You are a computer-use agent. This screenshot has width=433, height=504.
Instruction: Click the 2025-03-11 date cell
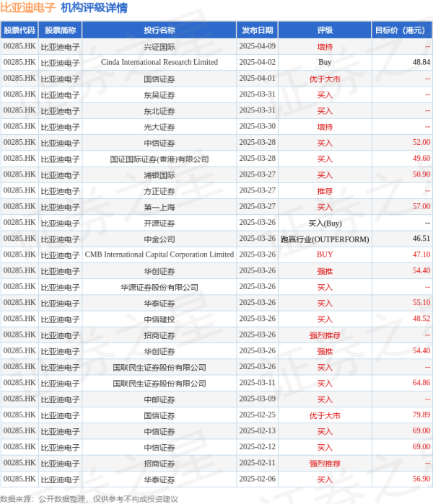[x=258, y=382]
